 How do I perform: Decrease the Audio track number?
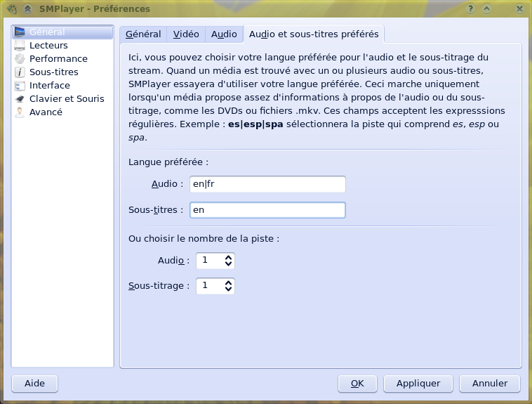228,265
